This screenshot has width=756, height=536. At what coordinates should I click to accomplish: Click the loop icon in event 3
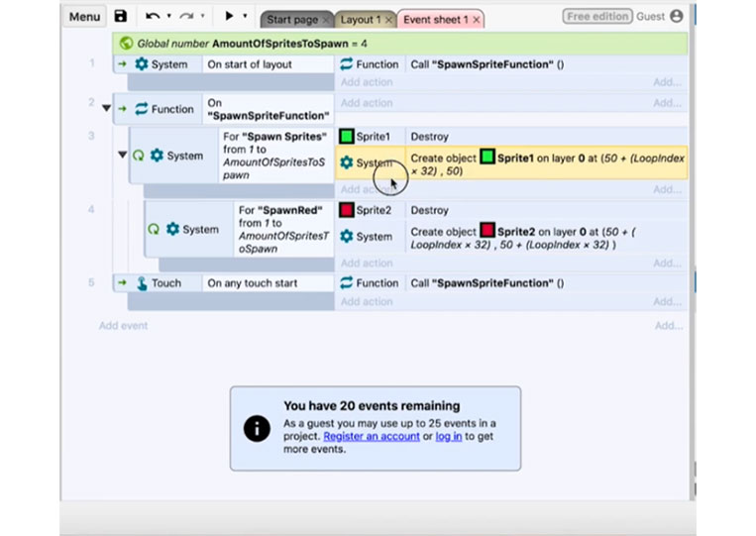(x=139, y=156)
